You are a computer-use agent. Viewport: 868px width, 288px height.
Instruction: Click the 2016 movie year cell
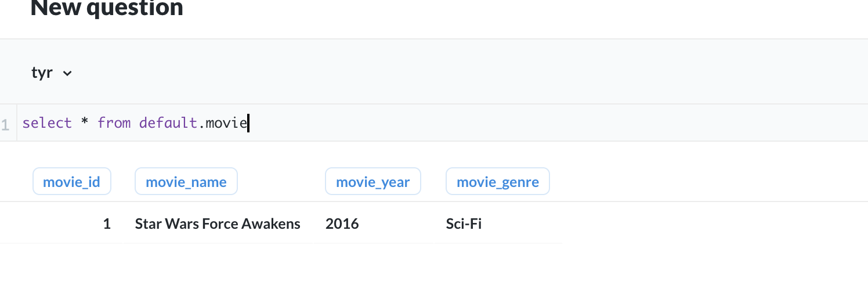[342, 224]
